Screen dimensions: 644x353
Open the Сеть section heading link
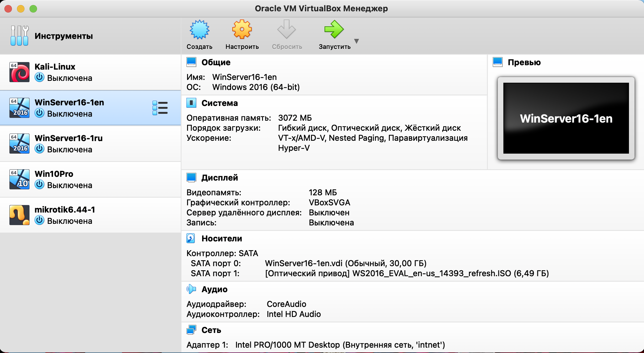[x=211, y=330]
